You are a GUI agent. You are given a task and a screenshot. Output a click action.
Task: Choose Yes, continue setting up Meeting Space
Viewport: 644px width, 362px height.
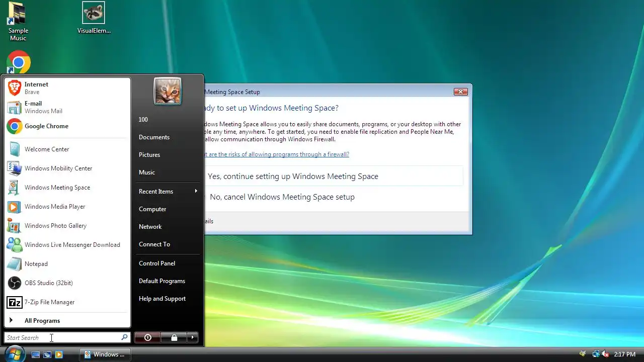pos(333,176)
